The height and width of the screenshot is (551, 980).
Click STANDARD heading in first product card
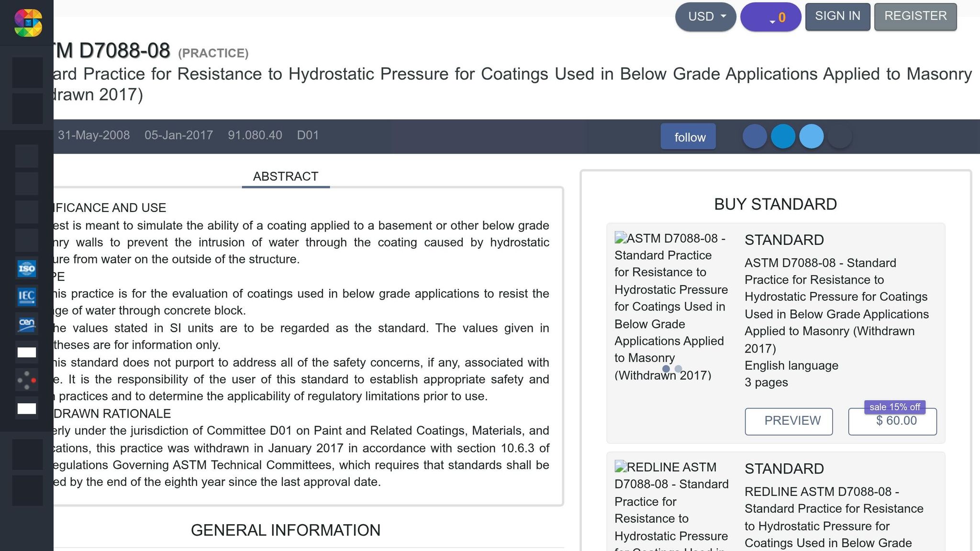click(x=784, y=240)
